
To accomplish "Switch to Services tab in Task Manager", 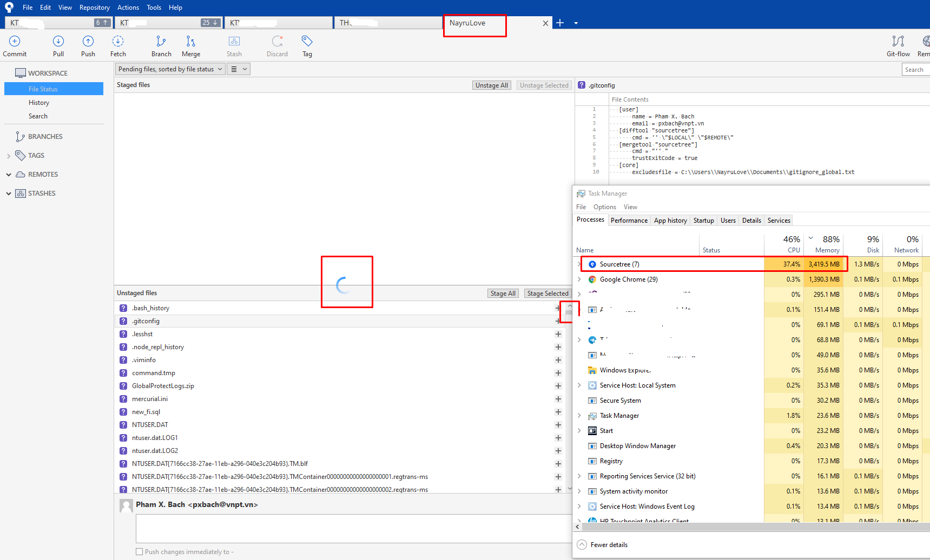I will coord(779,221).
